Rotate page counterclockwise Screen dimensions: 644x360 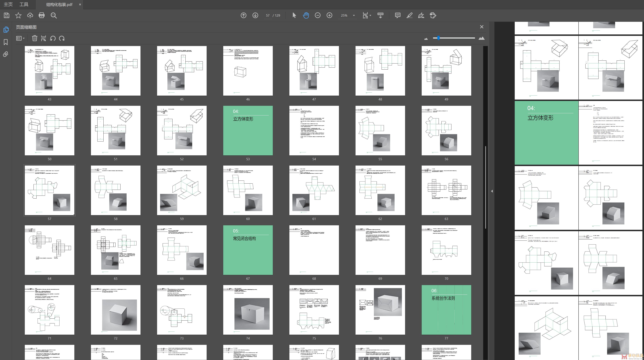click(x=53, y=38)
